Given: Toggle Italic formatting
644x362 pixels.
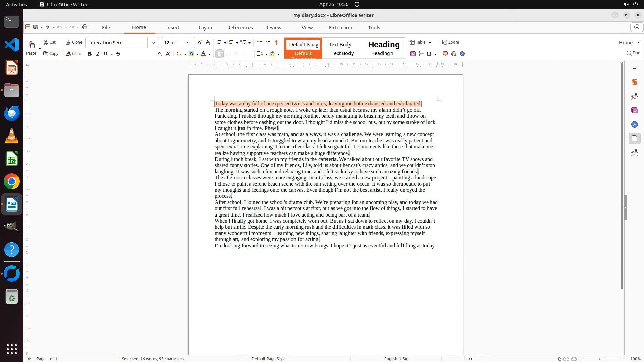Looking at the screenshot, I should coord(98,54).
